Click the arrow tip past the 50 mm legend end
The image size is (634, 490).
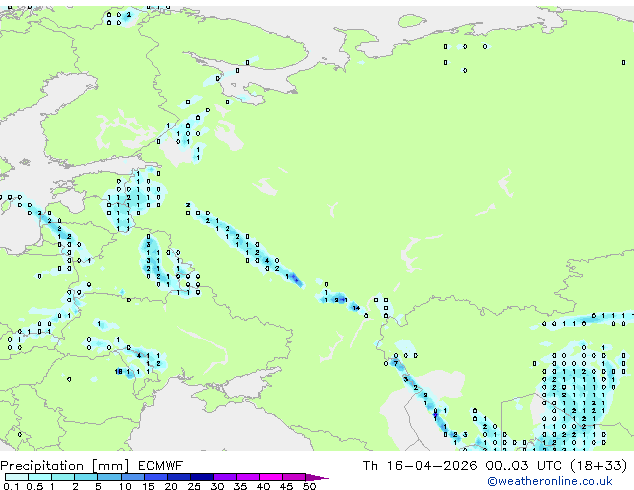pyautogui.click(x=317, y=477)
